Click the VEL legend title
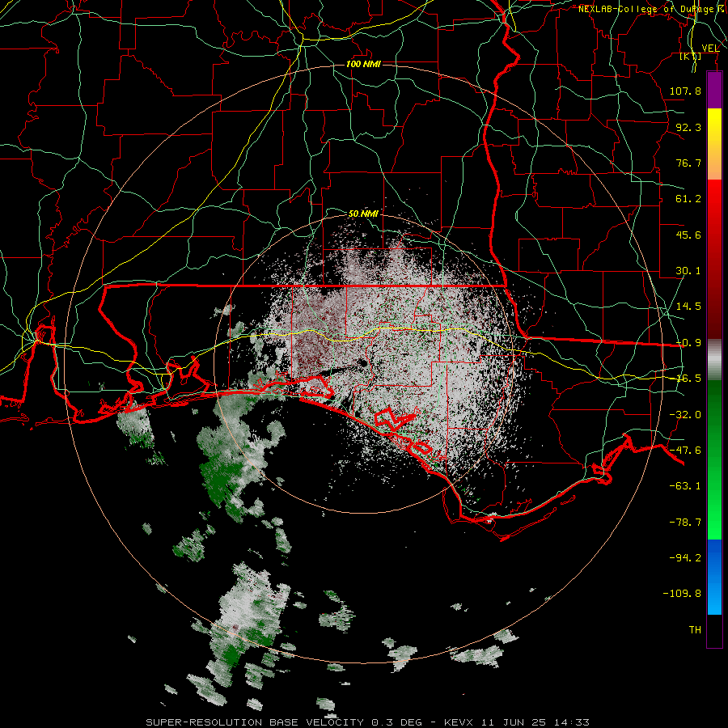Viewport: 728px width, 728px height. pos(710,49)
